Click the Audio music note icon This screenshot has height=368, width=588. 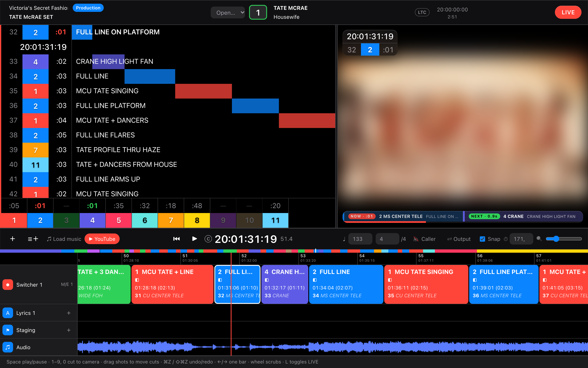pyautogui.click(x=8, y=347)
